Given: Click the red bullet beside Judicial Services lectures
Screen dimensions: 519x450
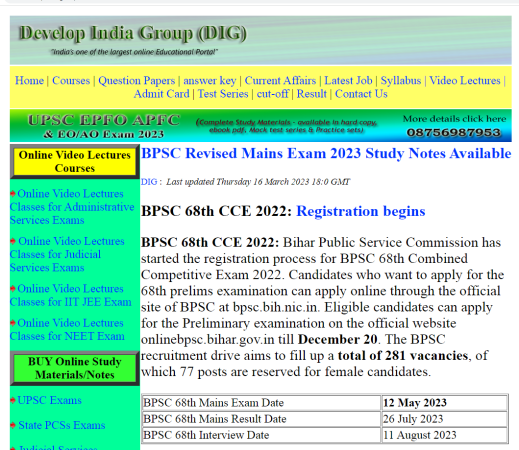Looking at the screenshot, I should click(13, 241).
